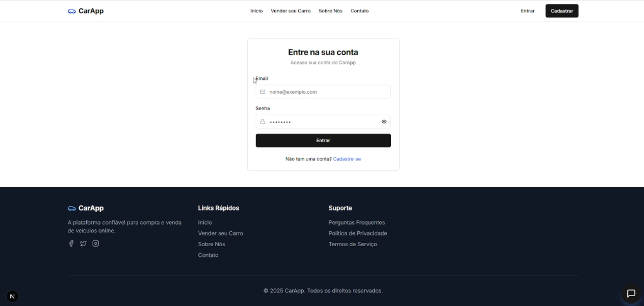Image resolution: width=644 pixels, height=306 pixels.
Task: Open Contato in top navigation
Action: pyautogui.click(x=359, y=11)
